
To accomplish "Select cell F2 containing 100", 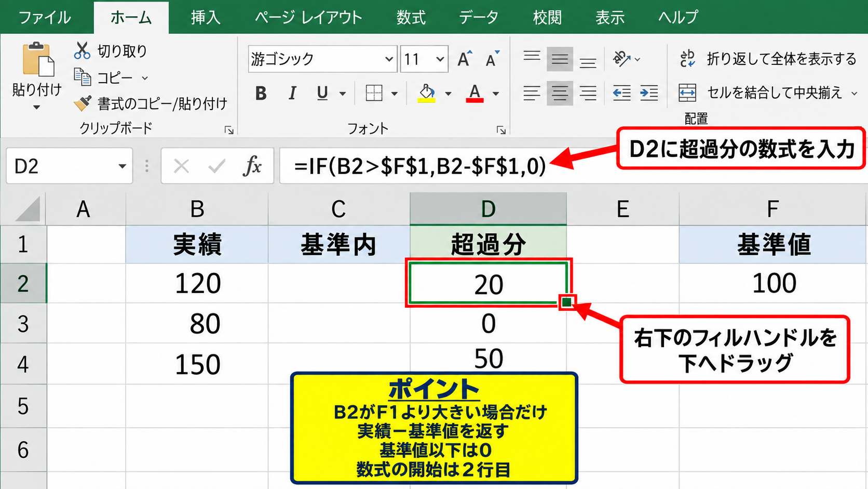I will (774, 283).
